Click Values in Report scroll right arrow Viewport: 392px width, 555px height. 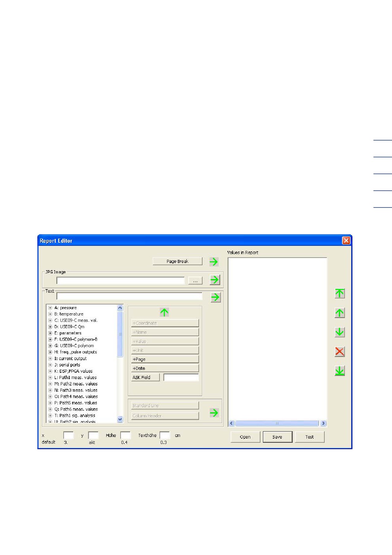pos(323,423)
